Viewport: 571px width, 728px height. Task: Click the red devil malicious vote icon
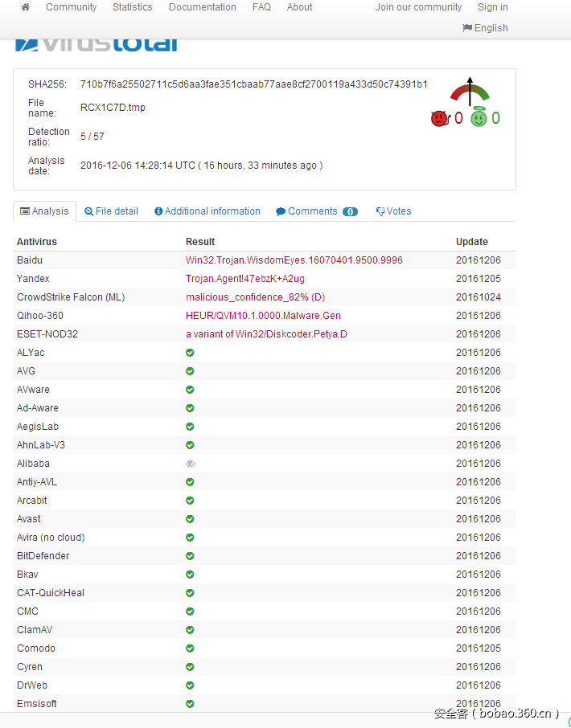pyautogui.click(x=440, y=118)
